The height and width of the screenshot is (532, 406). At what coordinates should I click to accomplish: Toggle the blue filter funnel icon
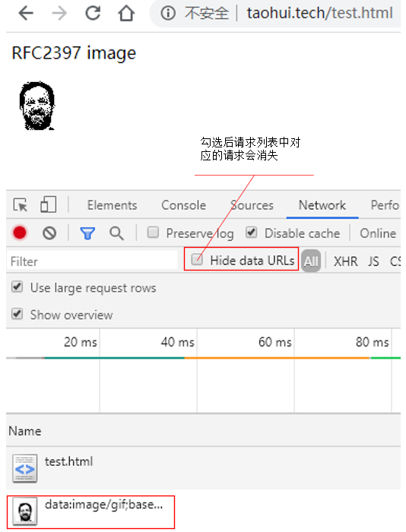click(87, 233)
